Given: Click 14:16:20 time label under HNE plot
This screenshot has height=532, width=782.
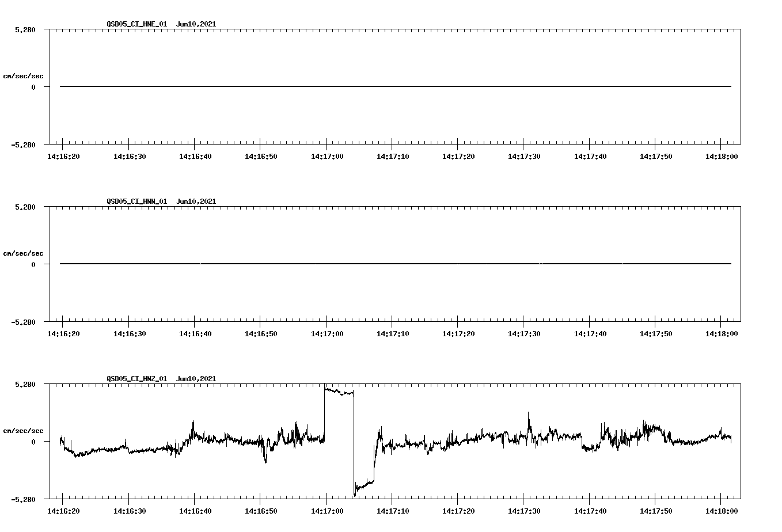Looking at the screenshot, I should coord(63,156).
